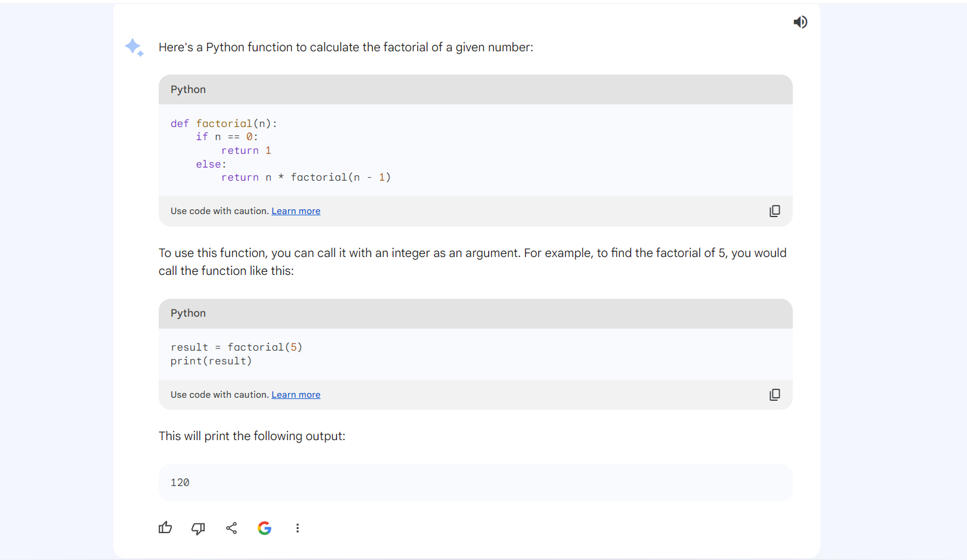Open Learn more link under print(result) code
Image resolution: width=967 pixels, height=560 pixels.
coord(296,395)
